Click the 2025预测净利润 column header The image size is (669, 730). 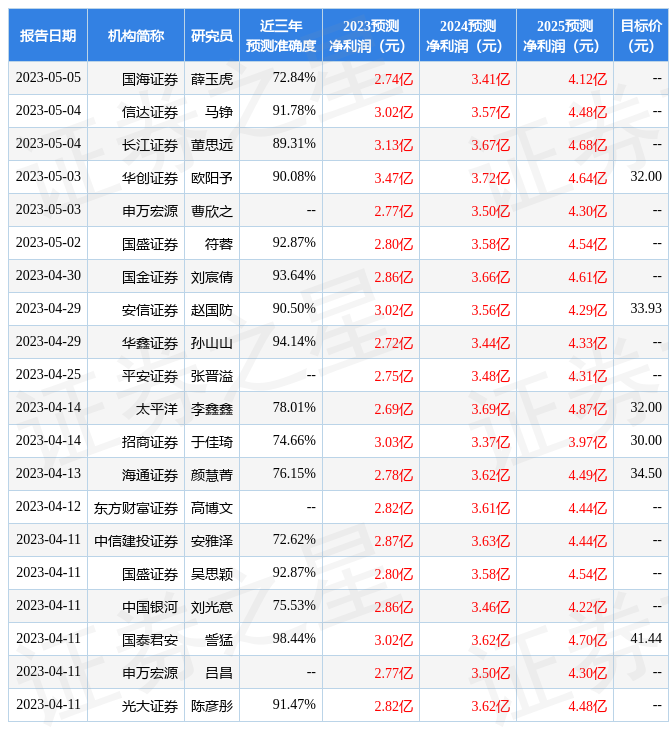point(564,35)
